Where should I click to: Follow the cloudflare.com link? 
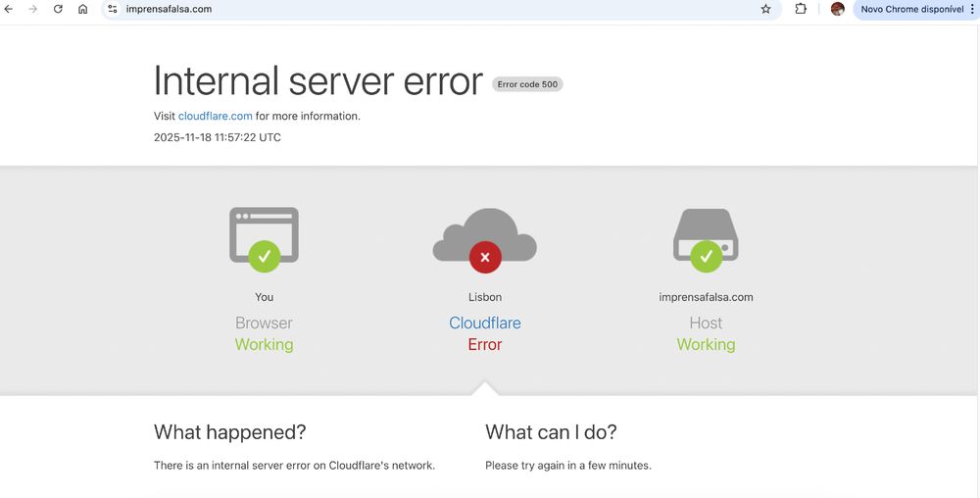215,116
